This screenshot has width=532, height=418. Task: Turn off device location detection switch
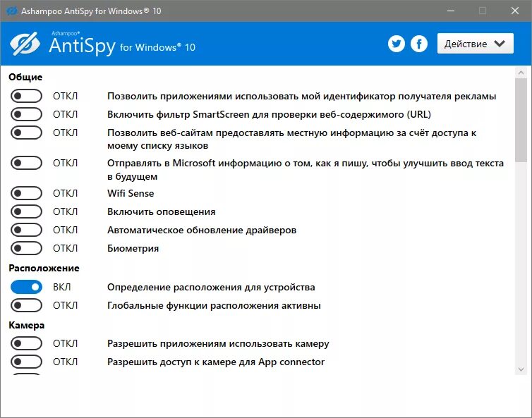tap(26, 287)
